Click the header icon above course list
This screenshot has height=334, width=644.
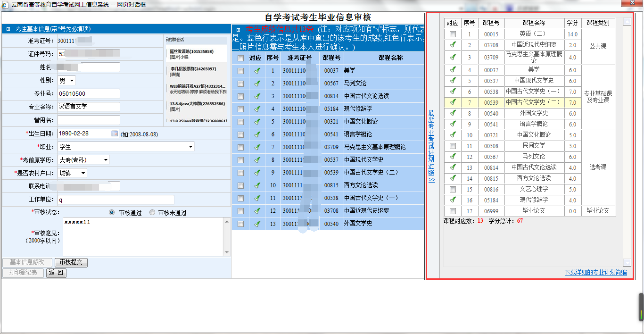238,30
